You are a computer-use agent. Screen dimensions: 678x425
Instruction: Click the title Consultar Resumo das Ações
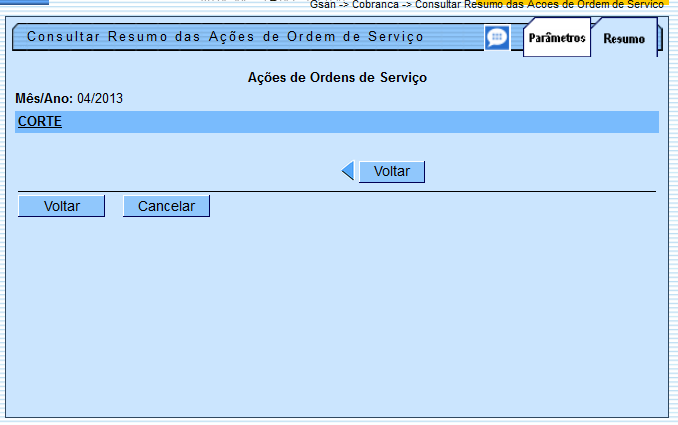click(141, 37)
